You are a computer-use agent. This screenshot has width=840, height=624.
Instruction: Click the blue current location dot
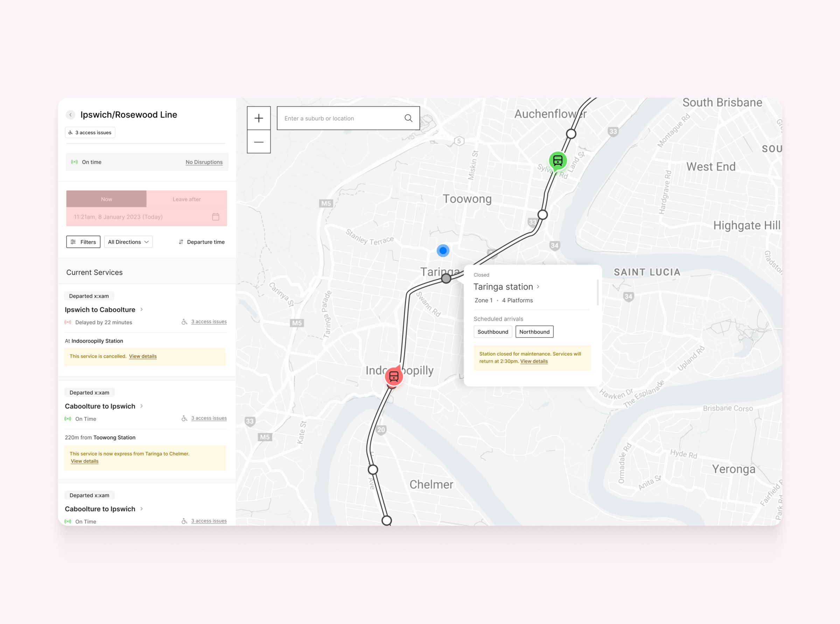(x=443, y=250)
